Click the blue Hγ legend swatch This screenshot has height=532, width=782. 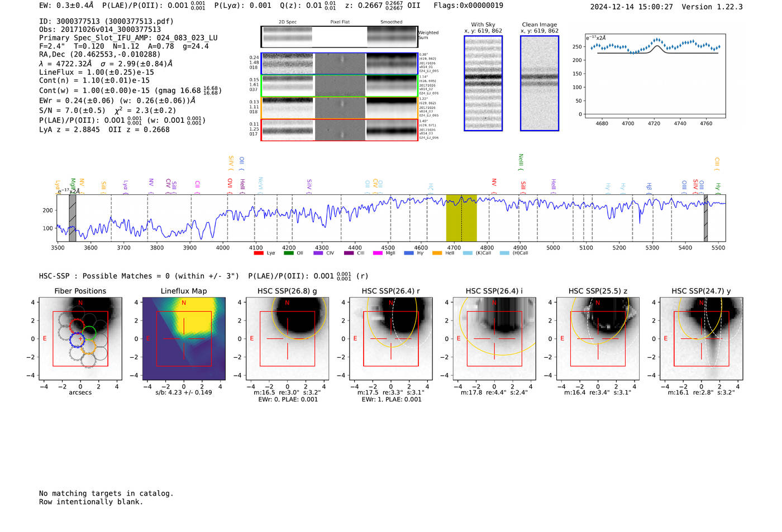[x=409, y=253]
